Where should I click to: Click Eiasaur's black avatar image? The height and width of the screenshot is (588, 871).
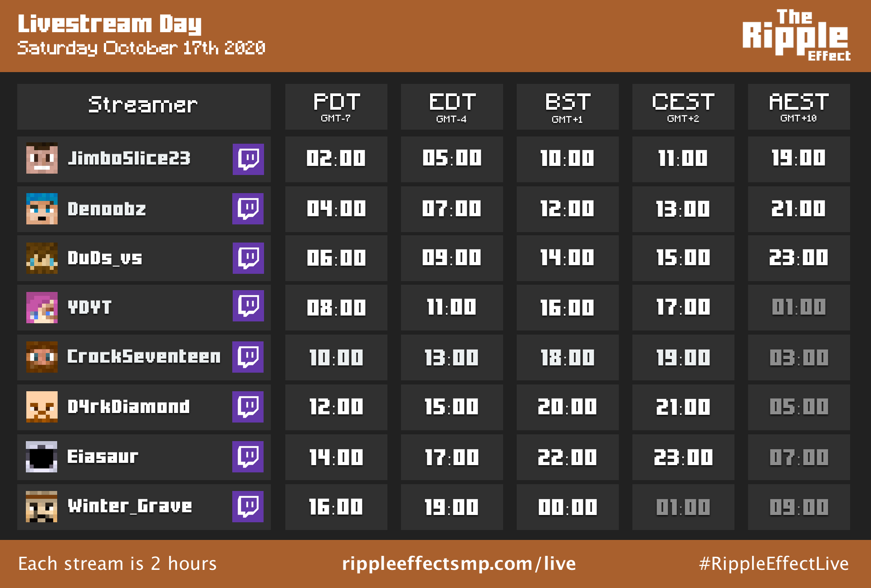coord(42,457)
